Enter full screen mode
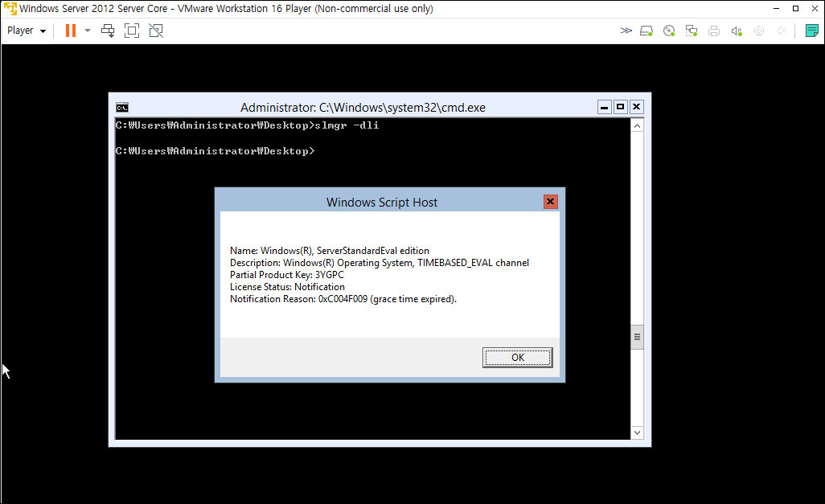 pyautogui.click(x=132, y=31)
